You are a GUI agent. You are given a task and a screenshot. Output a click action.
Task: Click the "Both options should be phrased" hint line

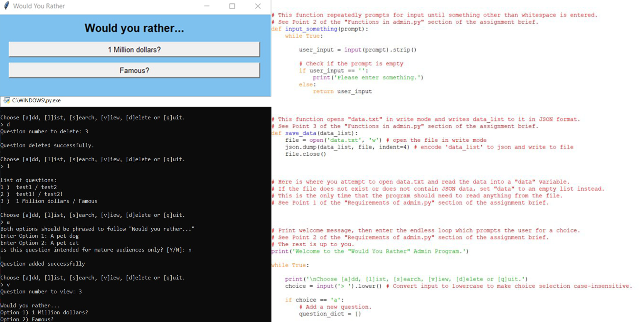pyautogui.click(x=98, y=229)
